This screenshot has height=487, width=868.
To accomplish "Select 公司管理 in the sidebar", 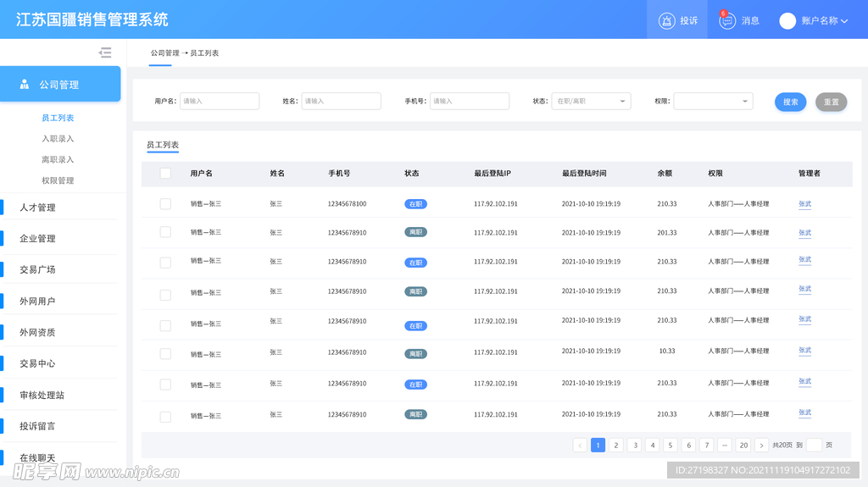I will pyautogui.click(x=60, y=84).
